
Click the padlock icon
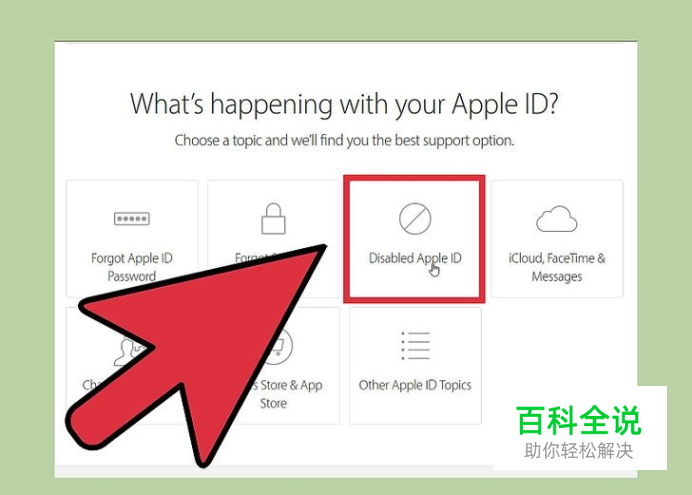[273, 218]
